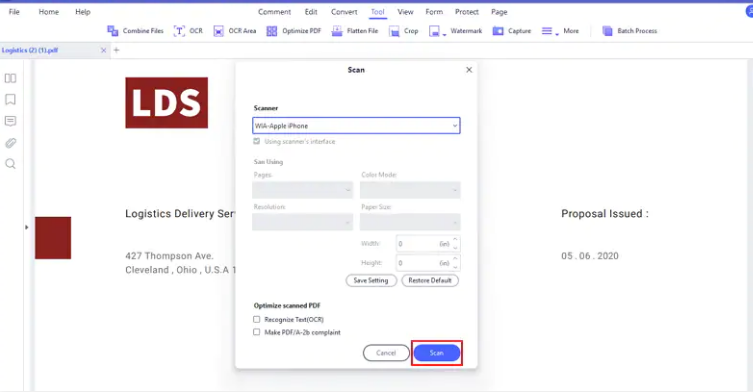Click the Optimize PDF icon
This screenshot has height=392, width=753.
click(272, 31)
